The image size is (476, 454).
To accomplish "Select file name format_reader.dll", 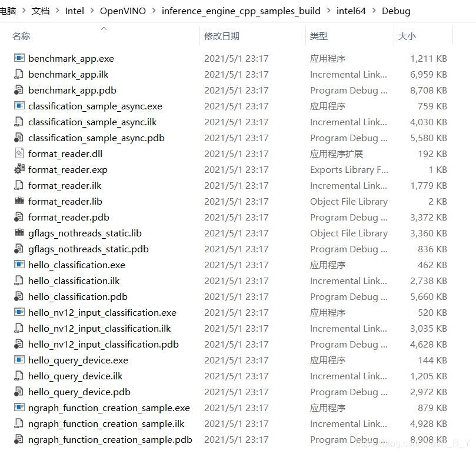I will point(65,153).
